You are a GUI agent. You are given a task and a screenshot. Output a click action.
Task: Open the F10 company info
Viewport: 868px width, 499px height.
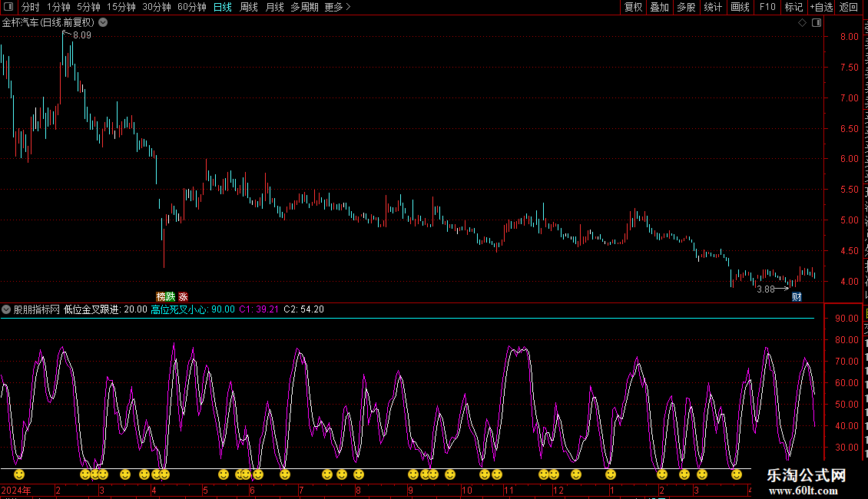(x=767, y=7)
